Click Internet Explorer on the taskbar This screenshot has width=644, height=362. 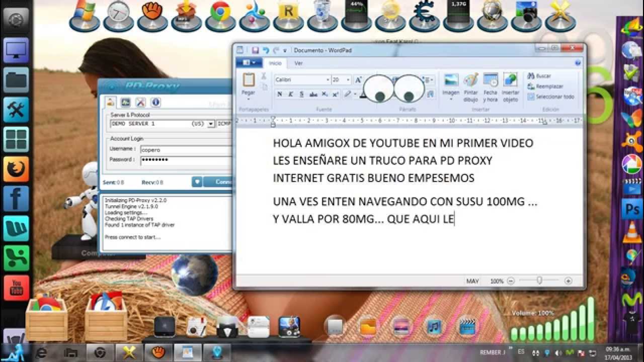pos(42,352)
